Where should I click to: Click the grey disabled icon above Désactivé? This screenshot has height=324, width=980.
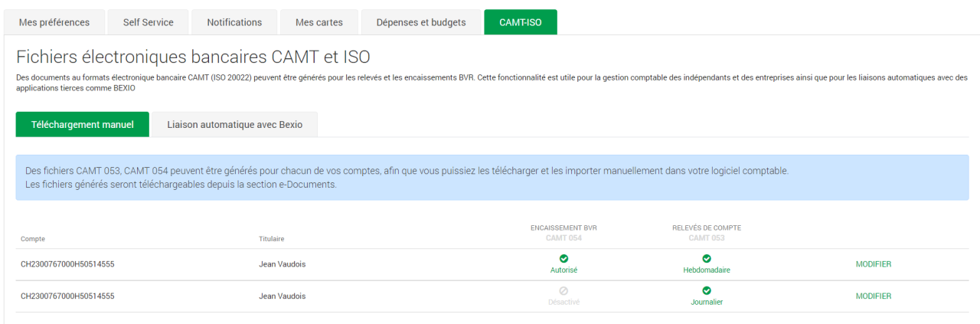(x=563, y=290)
